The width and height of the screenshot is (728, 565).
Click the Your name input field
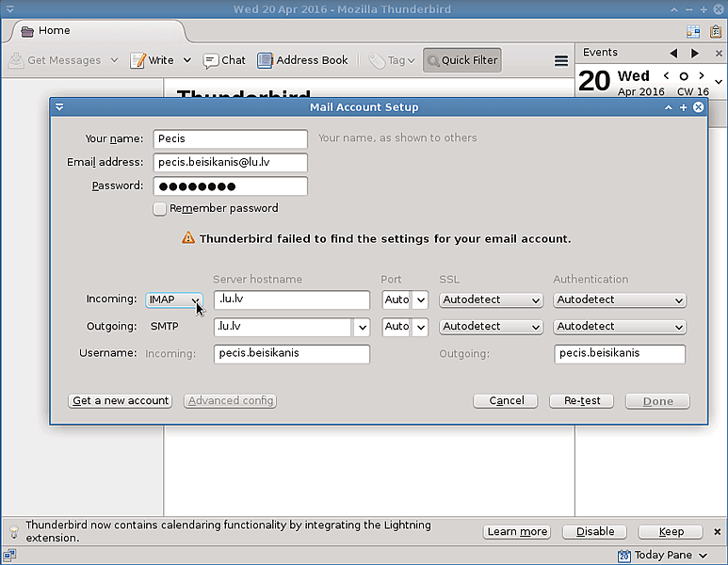point(231,138)
